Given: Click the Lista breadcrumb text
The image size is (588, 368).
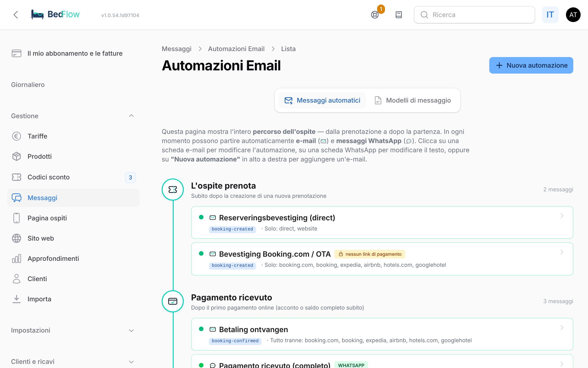Looking at the screenshot, I should pos(288,49).
